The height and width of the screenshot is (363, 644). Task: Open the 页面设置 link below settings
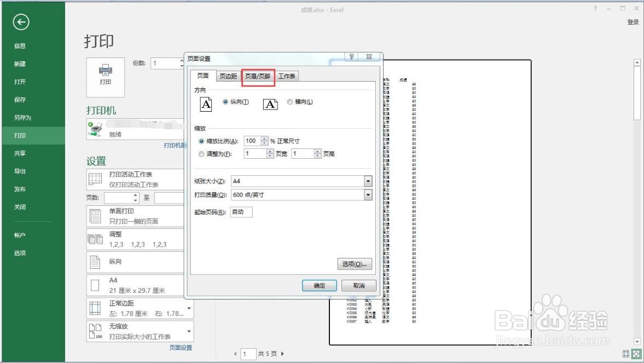[181, 347]
